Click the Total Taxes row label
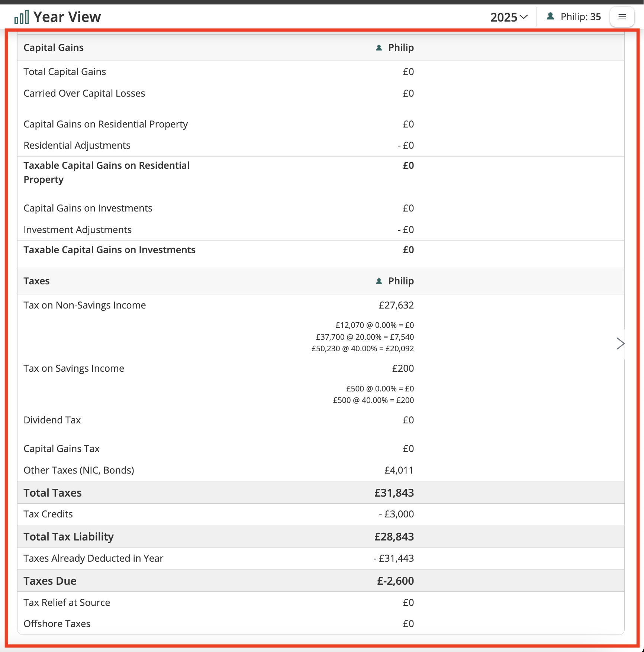 click(52, 493)
